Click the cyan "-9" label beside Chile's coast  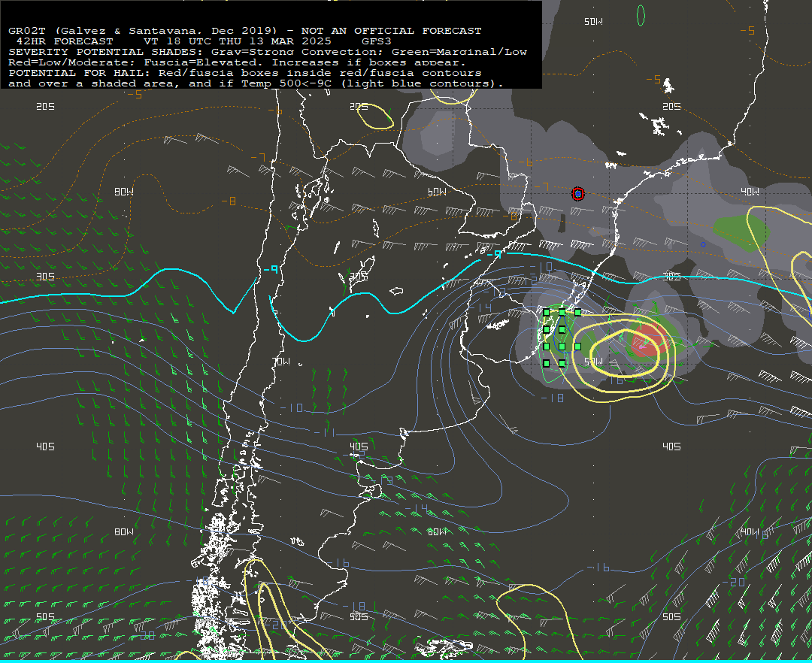coord(271,270)
